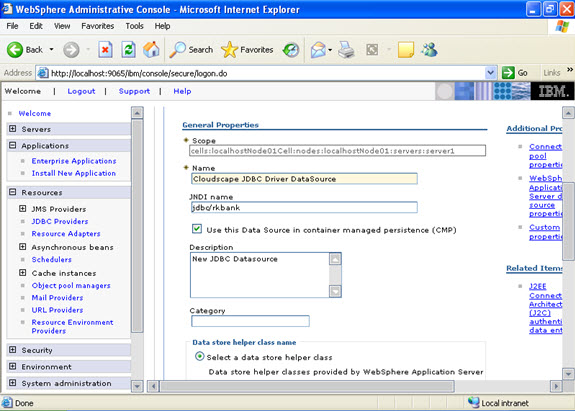Open the Connection pool properties link
575x411 pixels.
[x=545, y=155]
